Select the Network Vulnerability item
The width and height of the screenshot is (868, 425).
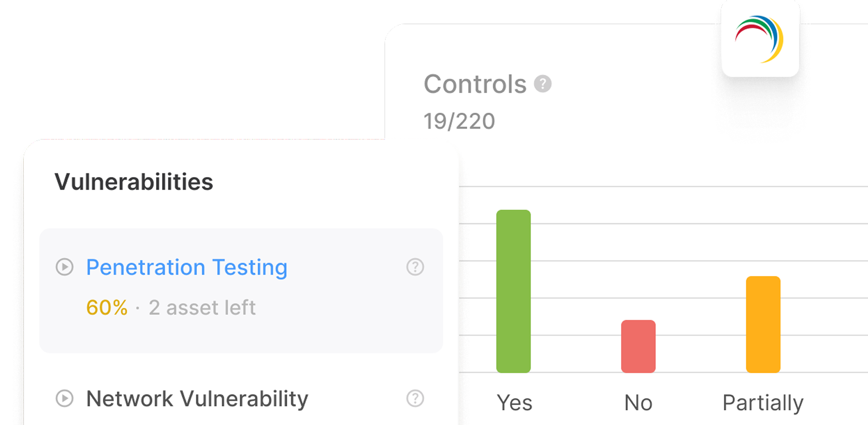197,399
